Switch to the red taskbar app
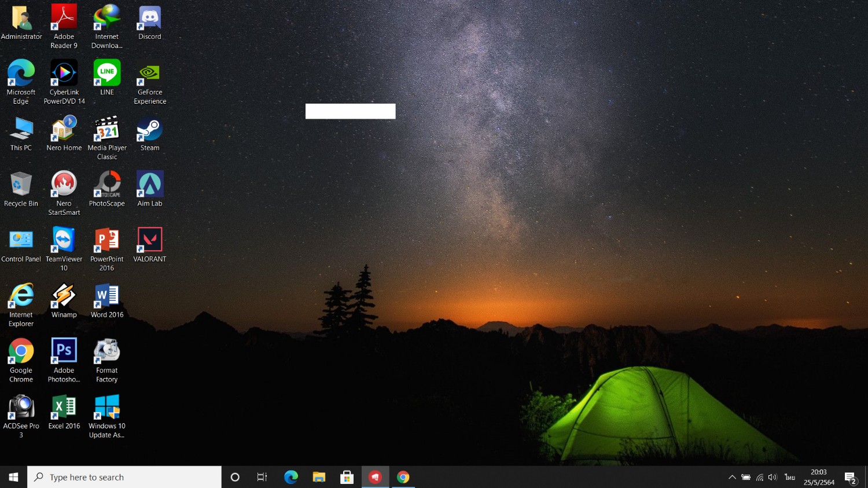The height and width of the screenshot is (488, 868). click(x=375, y=477)
